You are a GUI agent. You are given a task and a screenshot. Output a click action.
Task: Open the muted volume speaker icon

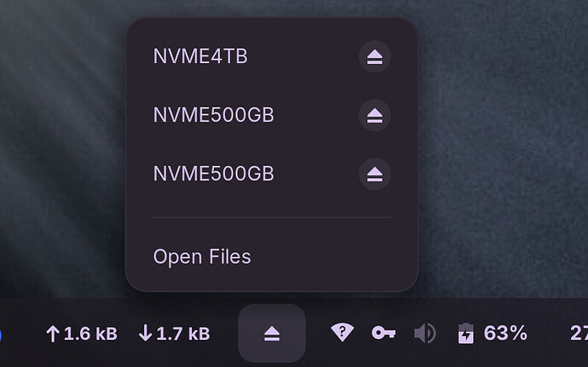(x=425, y=333)
